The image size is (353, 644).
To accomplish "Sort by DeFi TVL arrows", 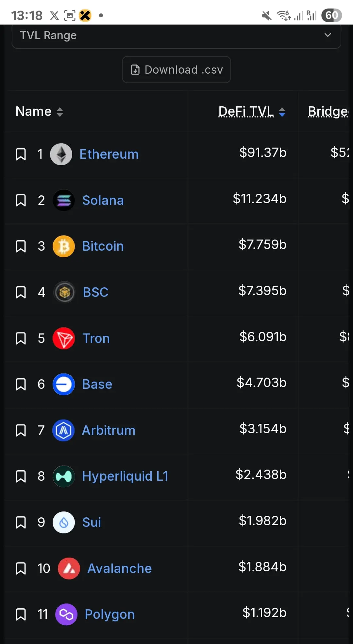I will coord(282,112).
